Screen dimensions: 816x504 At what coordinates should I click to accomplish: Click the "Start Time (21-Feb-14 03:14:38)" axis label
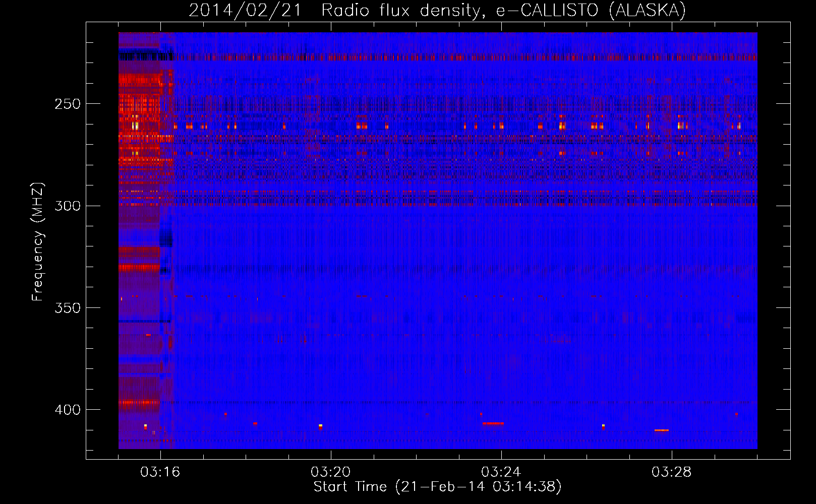437,487
